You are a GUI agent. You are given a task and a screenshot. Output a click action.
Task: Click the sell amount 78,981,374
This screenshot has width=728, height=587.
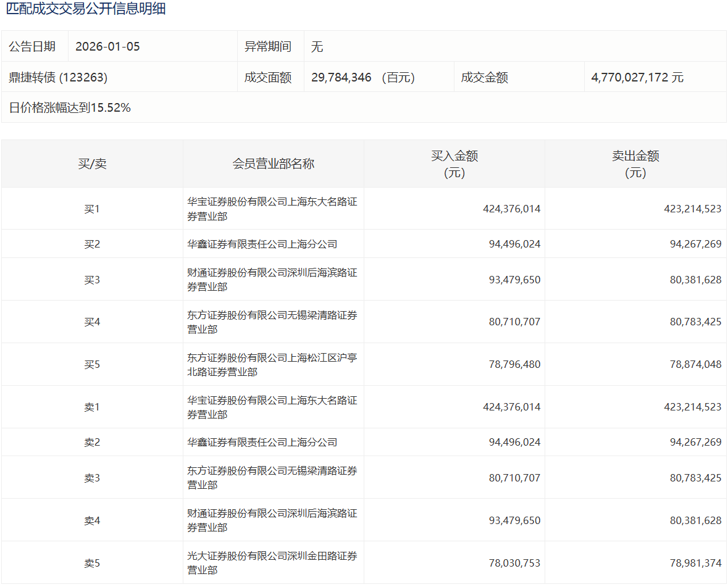pyautogui.click(x=695, y=563)
